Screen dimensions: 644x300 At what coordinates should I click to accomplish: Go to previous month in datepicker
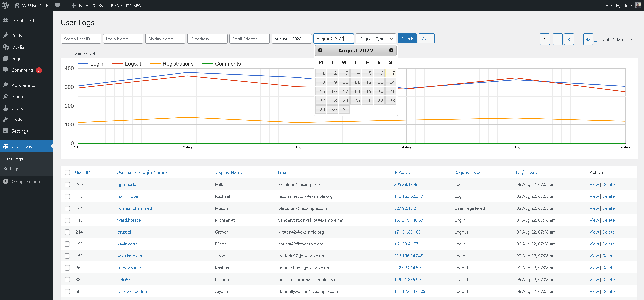[320, 50]
